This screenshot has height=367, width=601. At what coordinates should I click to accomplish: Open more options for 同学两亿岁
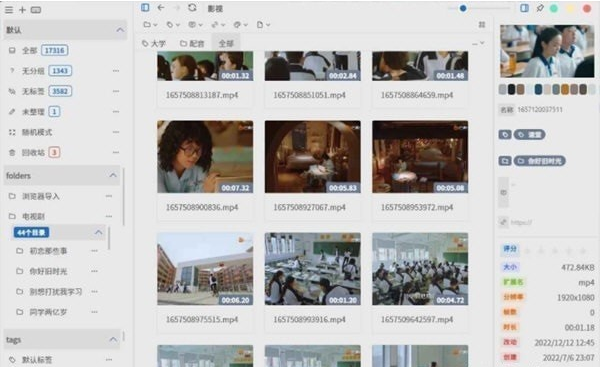coord(94,312)
